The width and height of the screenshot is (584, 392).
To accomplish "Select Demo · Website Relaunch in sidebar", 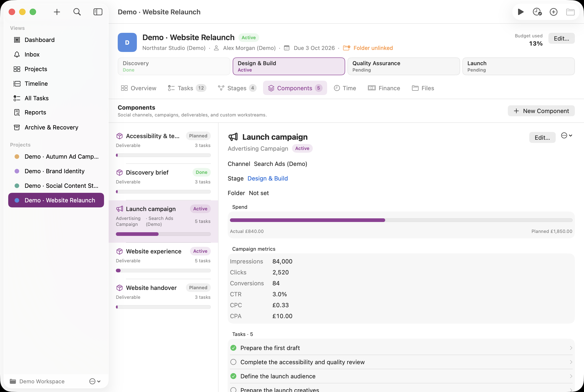I will [56, 200].
